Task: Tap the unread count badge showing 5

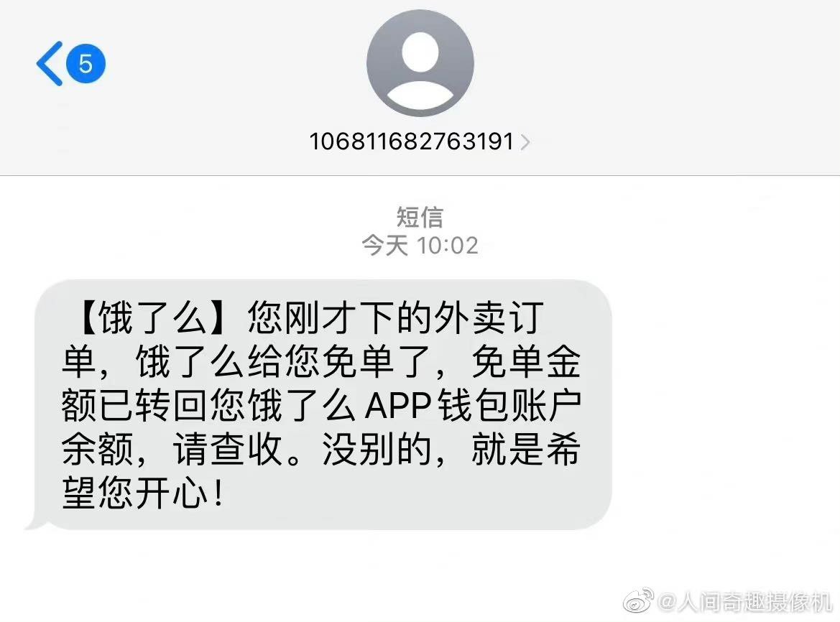Action: 86,63
